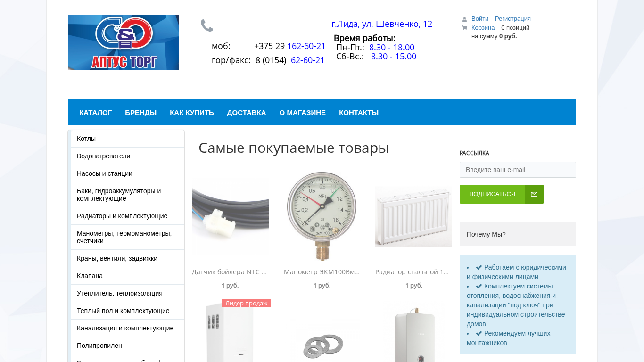Click the phone handset icon
Screen dimensions: 644x362
[x=207, y=25]
